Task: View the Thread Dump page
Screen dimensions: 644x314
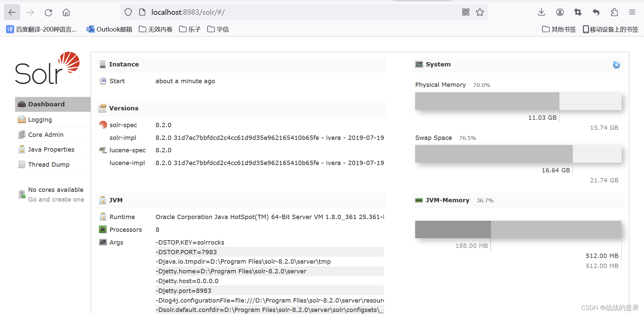Action: (48, 164)
